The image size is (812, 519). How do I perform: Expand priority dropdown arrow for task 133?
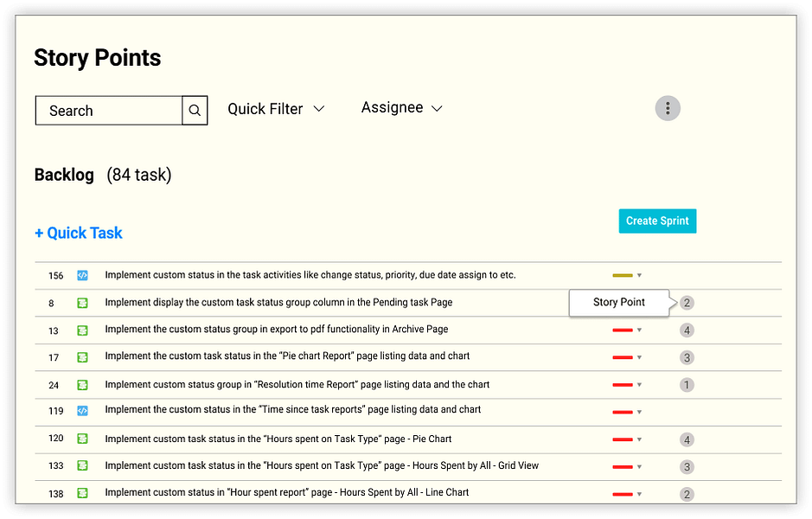(x=640, y=467)
